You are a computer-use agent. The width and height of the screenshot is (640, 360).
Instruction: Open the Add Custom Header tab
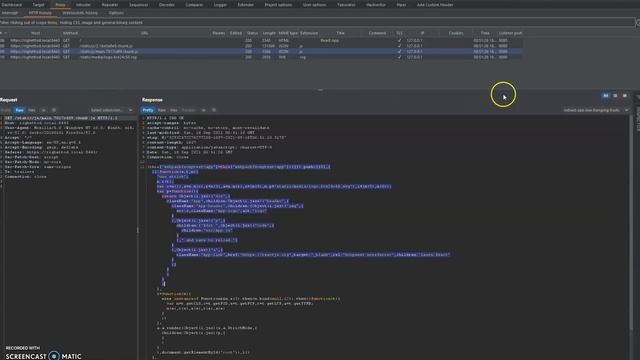435,5
